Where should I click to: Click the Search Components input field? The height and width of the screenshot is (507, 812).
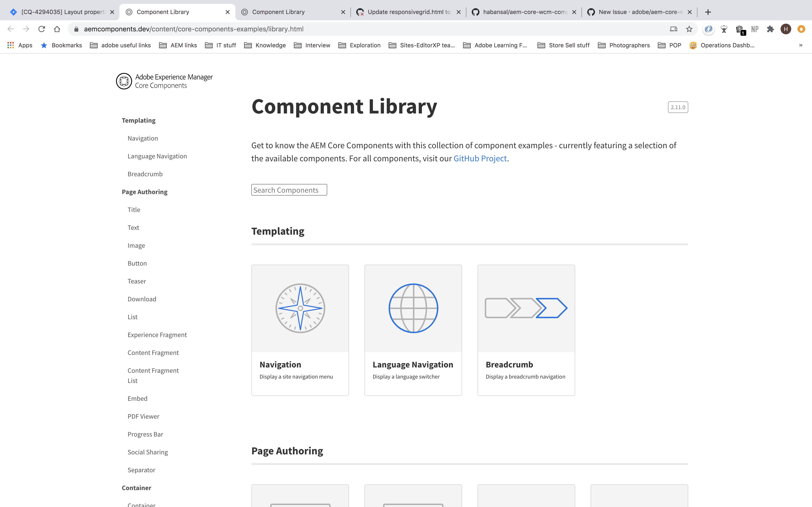tap(289, 190)
